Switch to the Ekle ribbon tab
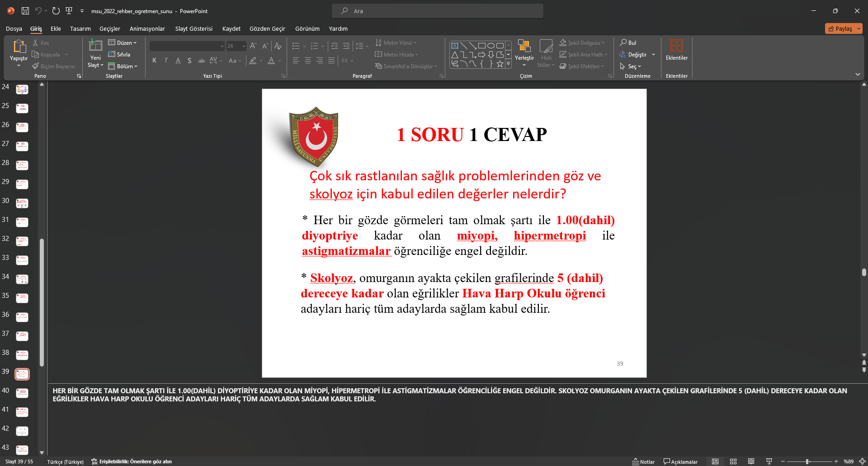 (55, 28)
